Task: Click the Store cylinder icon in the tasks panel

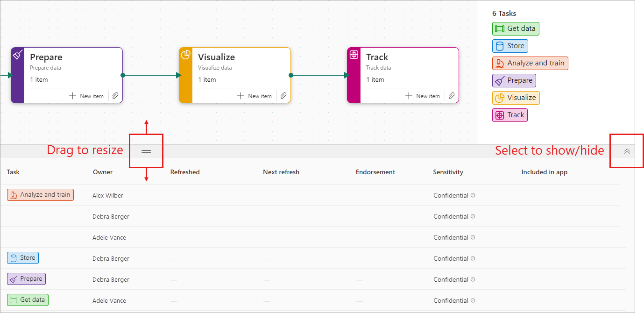Action: pos(500,46)
